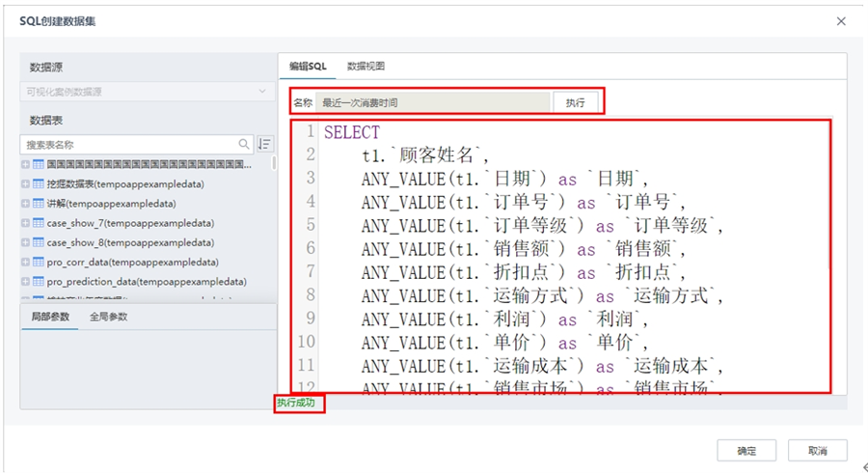The image size is (868, 473).
Task: Select the 编辑SQL tab
Action: click(309, 66)
